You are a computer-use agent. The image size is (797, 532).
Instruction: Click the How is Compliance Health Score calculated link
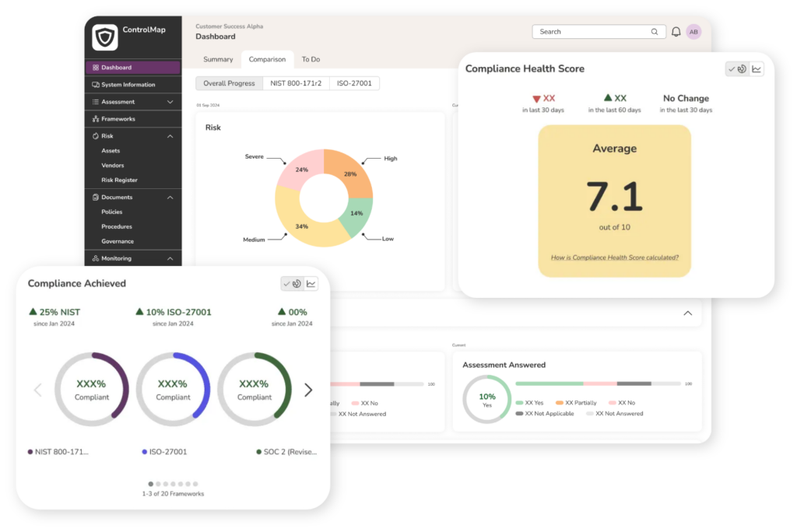pos(614,257)
